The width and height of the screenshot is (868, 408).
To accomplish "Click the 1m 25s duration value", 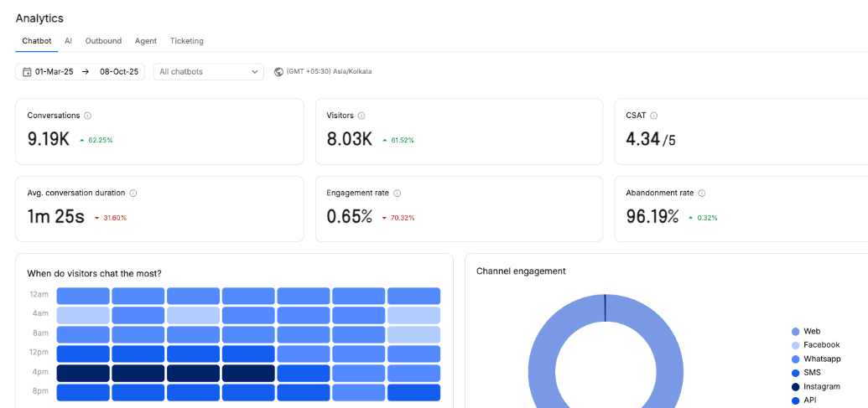I will [x=56, y=217].
